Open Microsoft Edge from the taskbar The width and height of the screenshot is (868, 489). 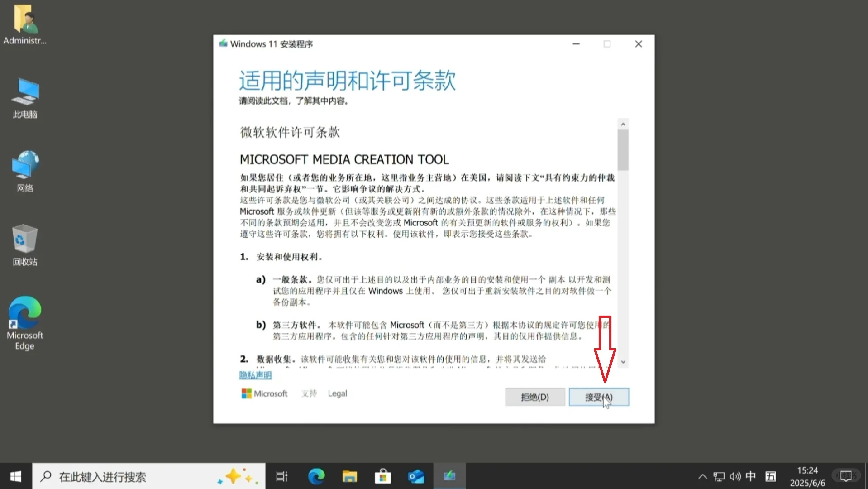pos(316,476)
